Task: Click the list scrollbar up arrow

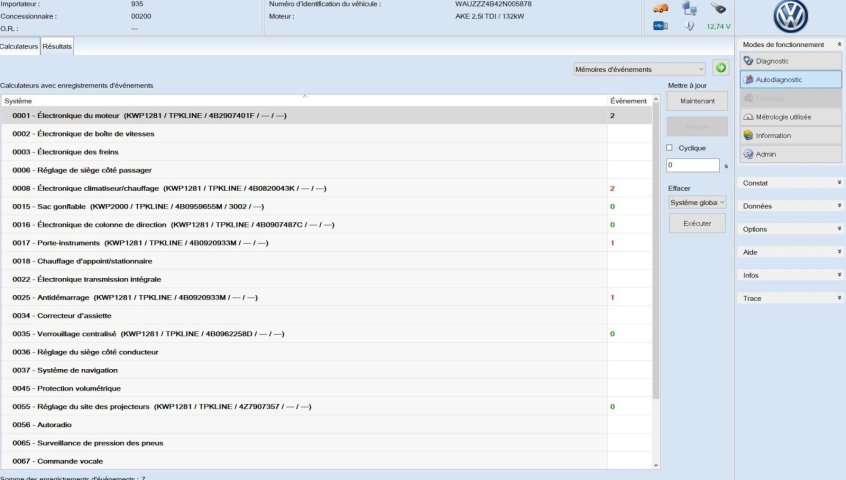Action: tap(656, 99)
